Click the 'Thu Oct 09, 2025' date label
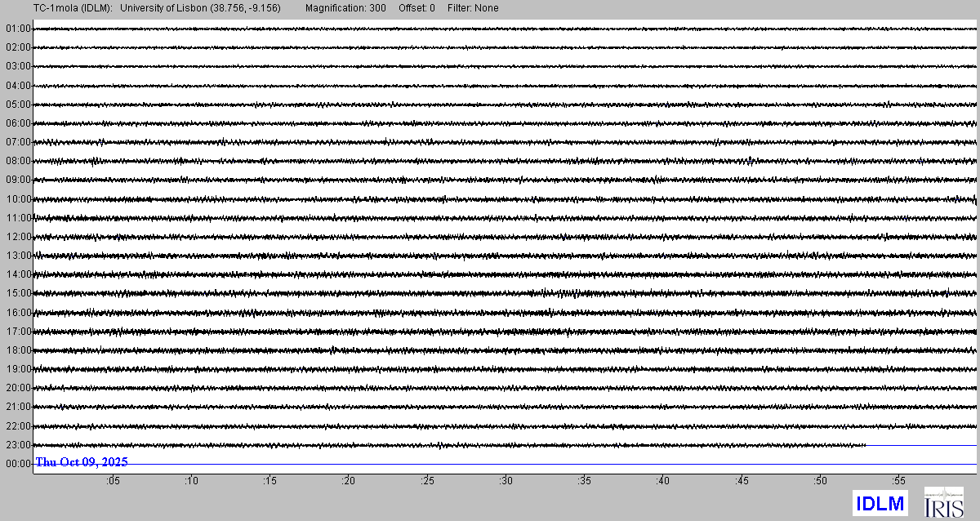Image resolution: width=980 pixels, height=521 pixels. pyautogui.click(x=82, y=462)
